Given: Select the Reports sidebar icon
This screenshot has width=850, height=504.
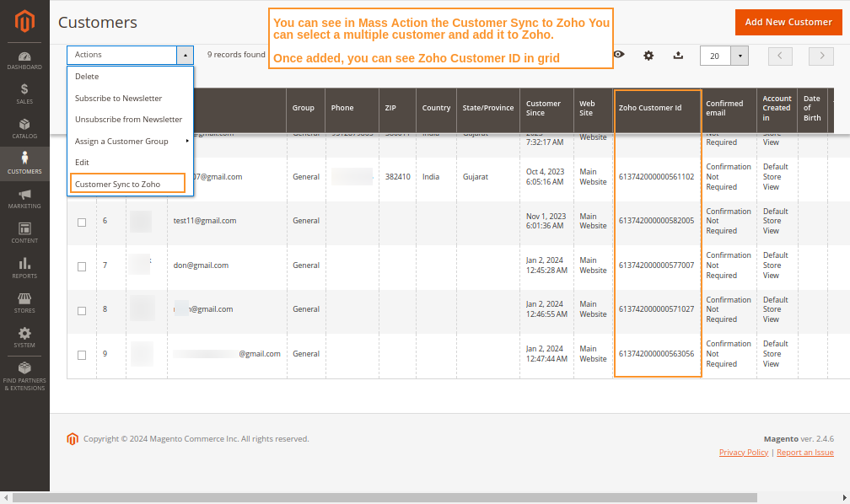Looking at the screenshot, I should pos(24,268).
